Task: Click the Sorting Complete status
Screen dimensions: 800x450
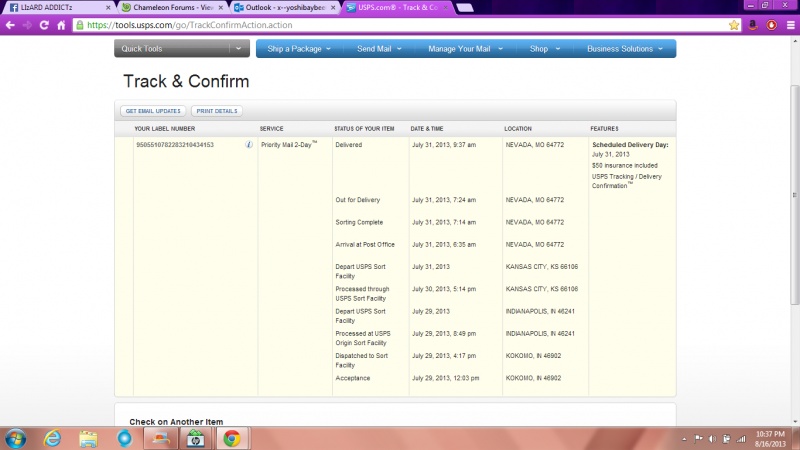Action: [x=359, y=222]
